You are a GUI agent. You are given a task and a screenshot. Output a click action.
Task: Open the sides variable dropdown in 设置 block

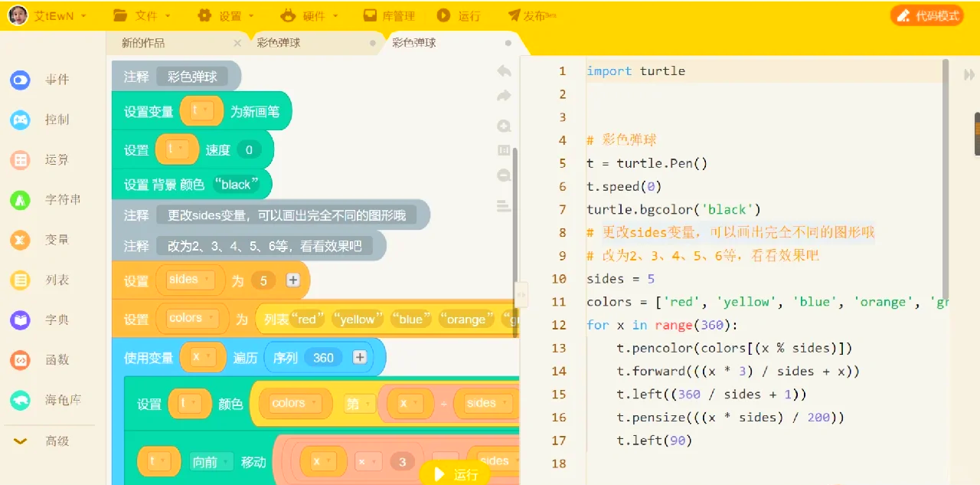coord(191,280)
